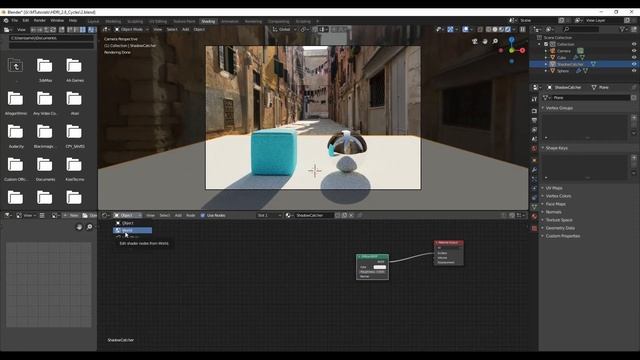Expand the UV Maps panel
640x360 pixels.
(554, 188)
